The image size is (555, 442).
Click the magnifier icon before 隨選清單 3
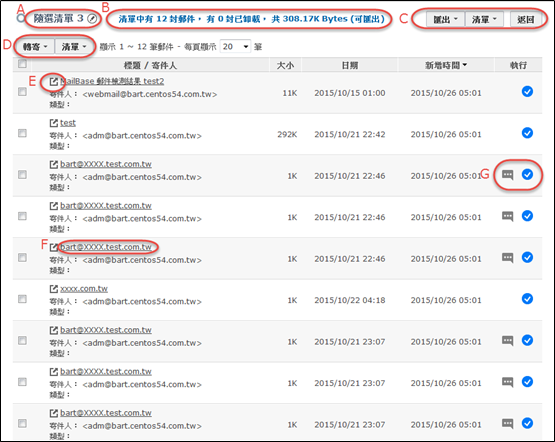point(21,18)
